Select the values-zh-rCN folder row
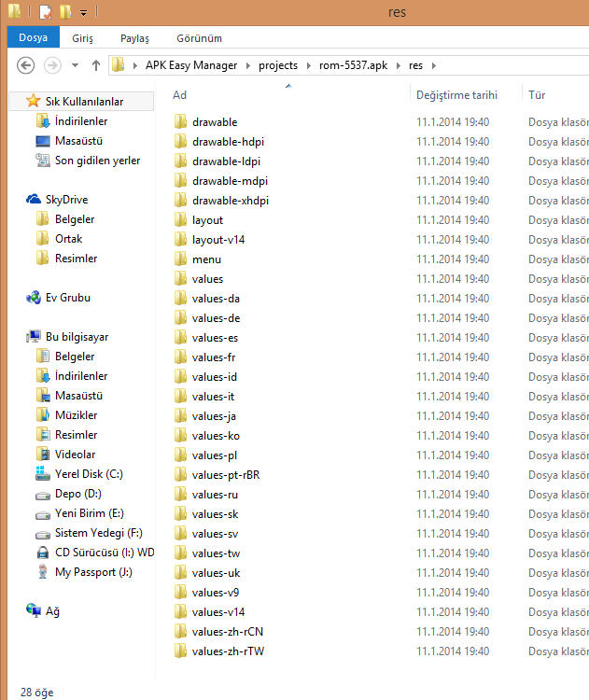Screen dimensions: 589x700 pyautogui.click(x=227, y=632)
